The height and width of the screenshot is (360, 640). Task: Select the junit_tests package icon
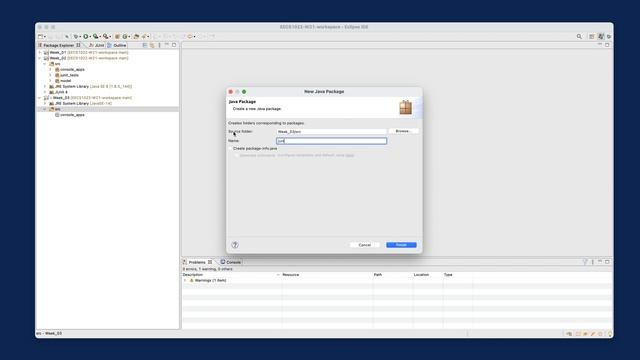57,76
